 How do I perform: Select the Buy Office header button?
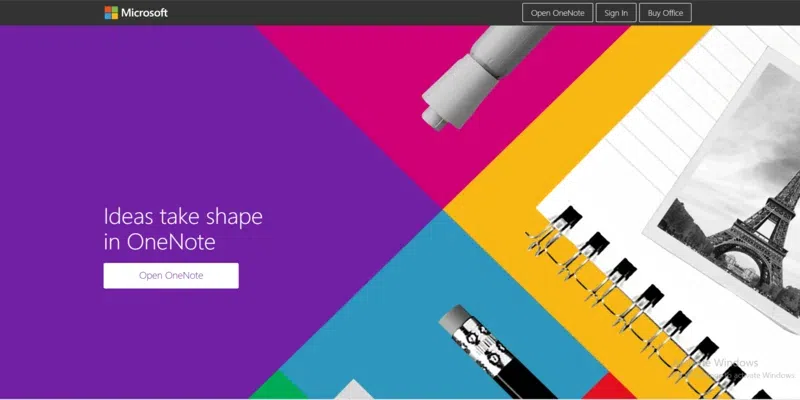(665, 13)
